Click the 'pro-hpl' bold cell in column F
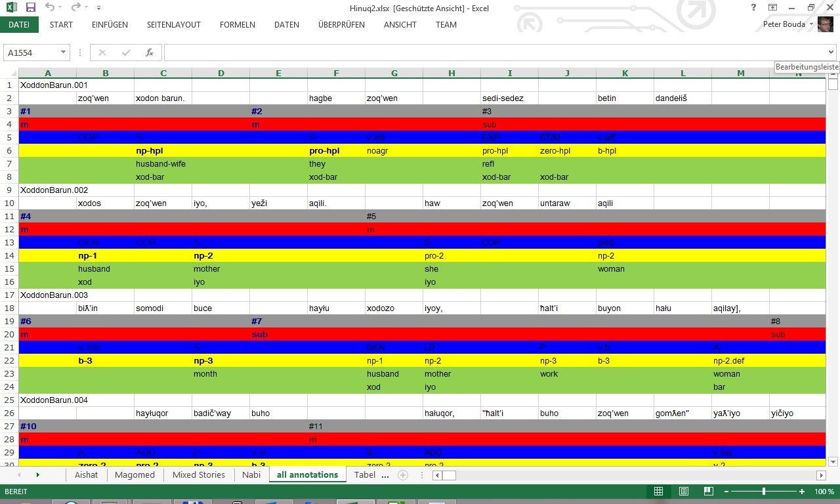840x504 pixels. tap(336, 151)
